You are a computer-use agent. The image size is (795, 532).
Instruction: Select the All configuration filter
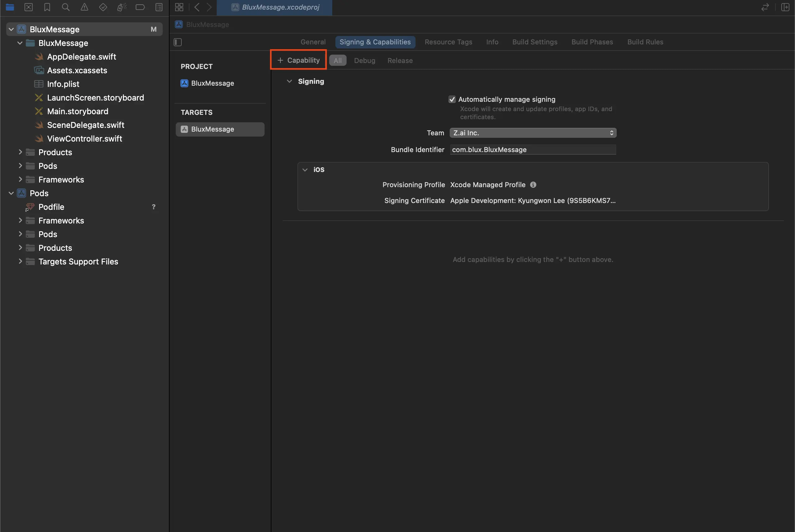pos(338,61)
